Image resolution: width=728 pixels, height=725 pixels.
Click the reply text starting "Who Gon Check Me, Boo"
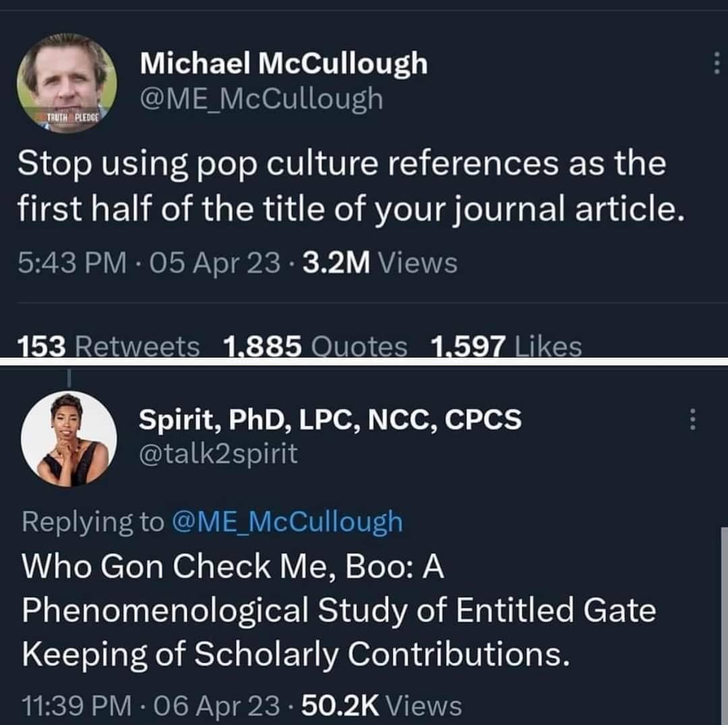click(x=339, y=611)
